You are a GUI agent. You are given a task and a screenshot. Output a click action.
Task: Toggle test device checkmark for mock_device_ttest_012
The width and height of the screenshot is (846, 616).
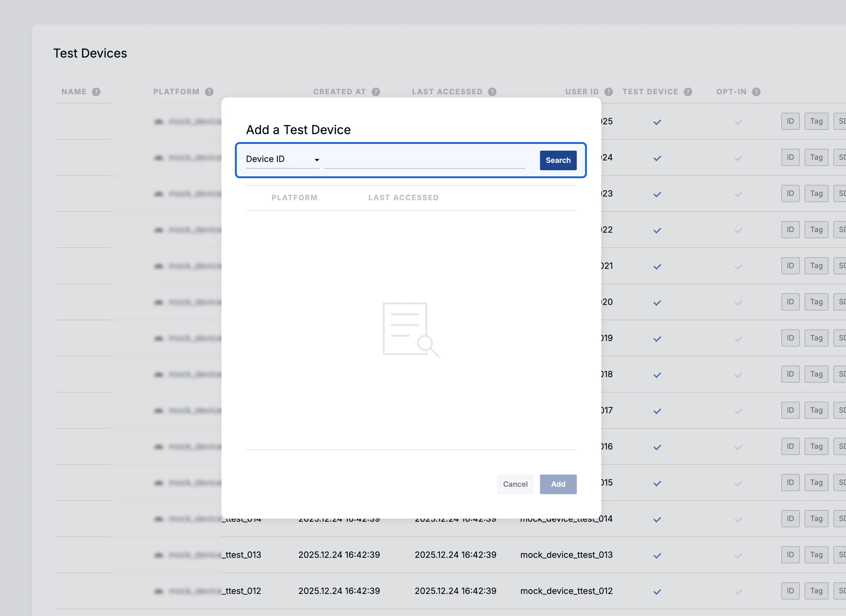(657, 592)
